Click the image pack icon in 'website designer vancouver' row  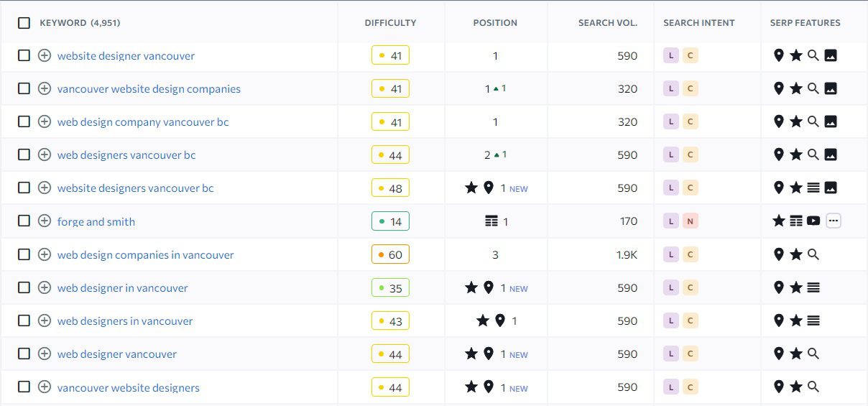tap(831, 56)
